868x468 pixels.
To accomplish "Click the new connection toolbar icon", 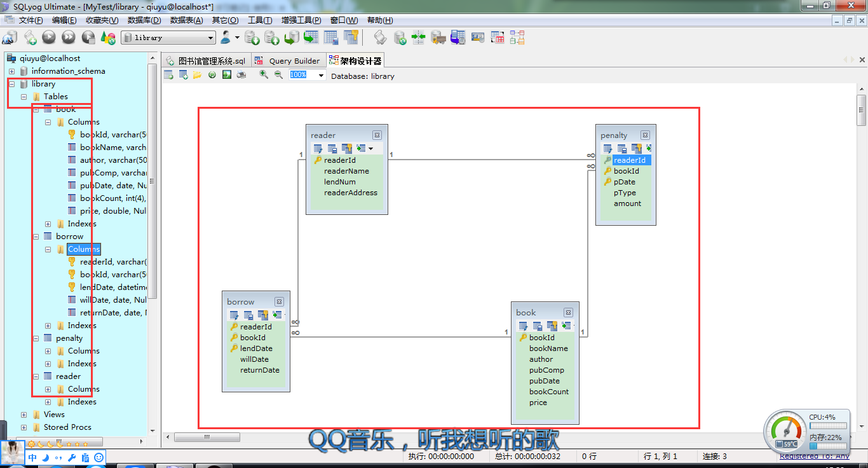I will click(10, 38).
